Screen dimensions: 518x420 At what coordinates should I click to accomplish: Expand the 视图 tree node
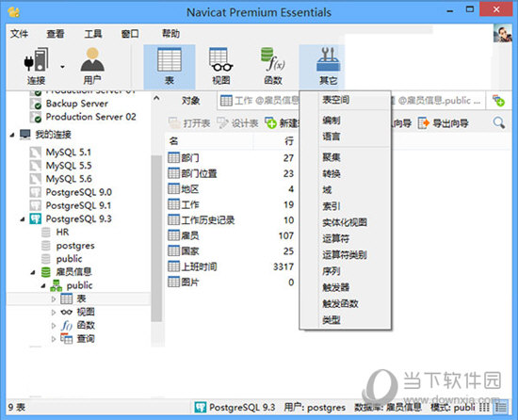[x=54, y=312]
